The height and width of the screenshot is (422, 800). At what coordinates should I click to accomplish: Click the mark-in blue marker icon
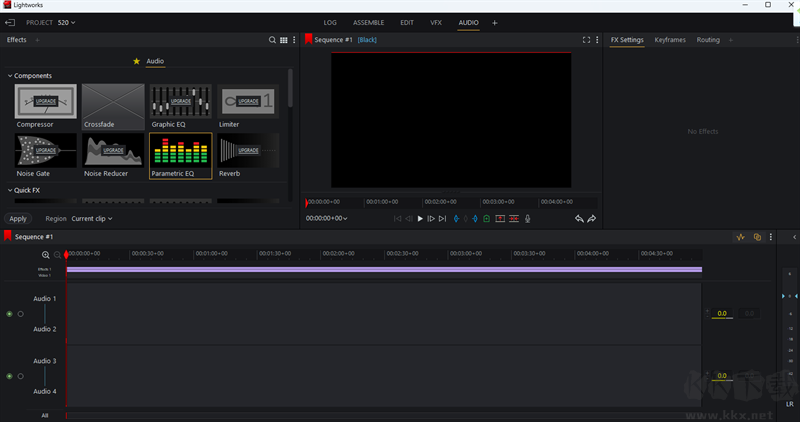tap(457, 218)
